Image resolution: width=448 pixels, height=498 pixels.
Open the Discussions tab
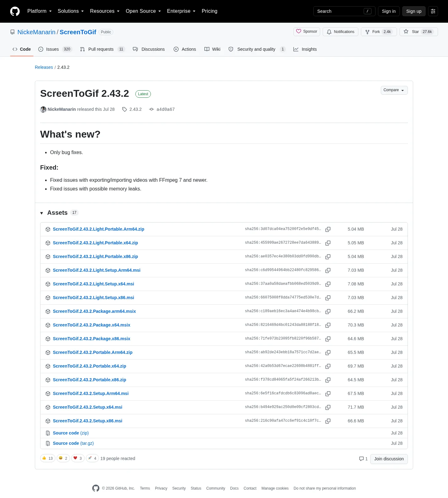pos(149,49)
